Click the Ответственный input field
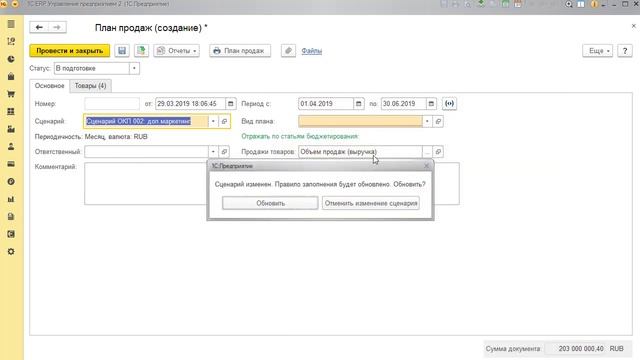The width and height of the screenshot is (640, 360). (146, 152)
